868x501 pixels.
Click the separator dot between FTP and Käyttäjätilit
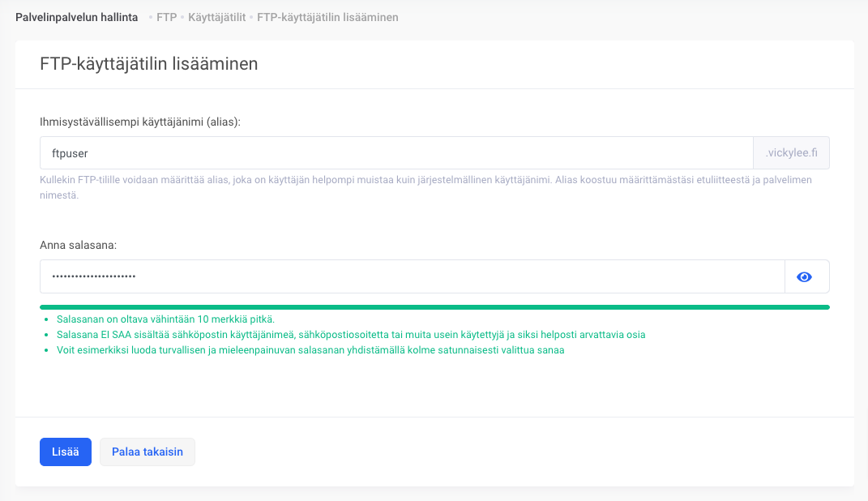tap(182, 17)
